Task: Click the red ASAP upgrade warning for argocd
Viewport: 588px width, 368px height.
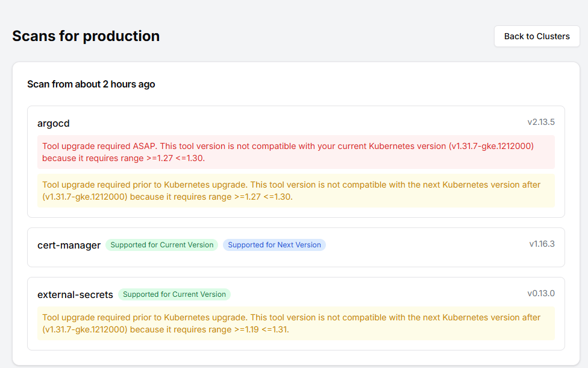Action: point(295,152)
